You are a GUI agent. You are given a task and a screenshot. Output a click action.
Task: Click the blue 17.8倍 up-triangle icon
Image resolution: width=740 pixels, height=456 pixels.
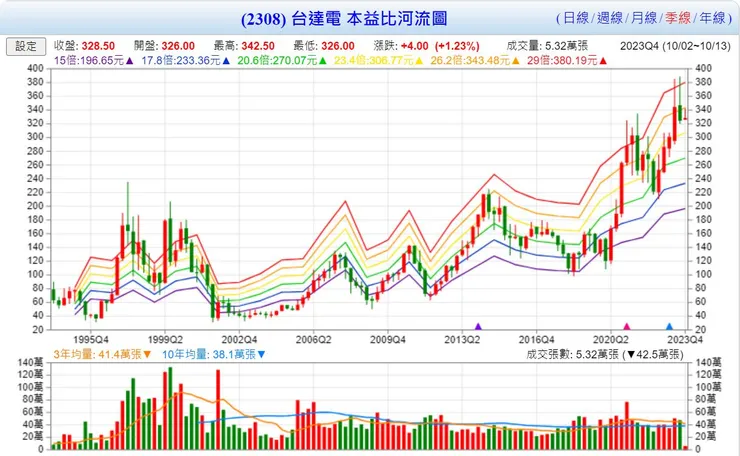(226, 61)
